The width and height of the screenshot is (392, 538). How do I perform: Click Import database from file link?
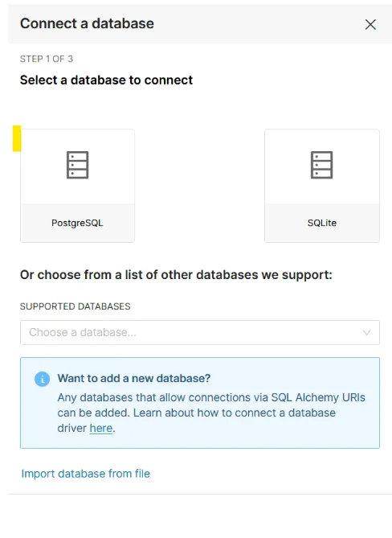coord(86,474)
